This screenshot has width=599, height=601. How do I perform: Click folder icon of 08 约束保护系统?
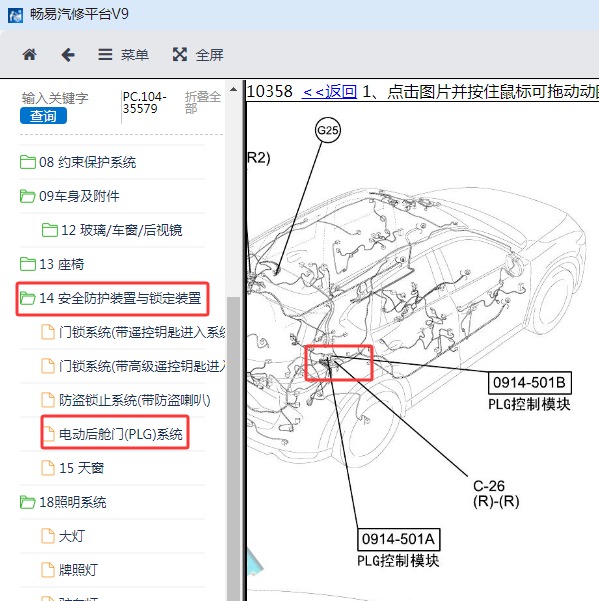pyautogui.click(x=28, y=162)
